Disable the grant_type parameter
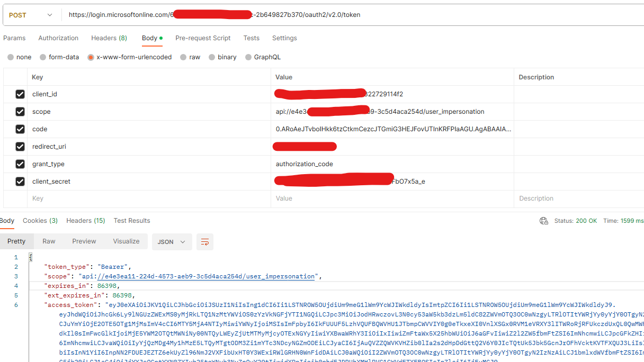644x362 pixels. [20, 164]
